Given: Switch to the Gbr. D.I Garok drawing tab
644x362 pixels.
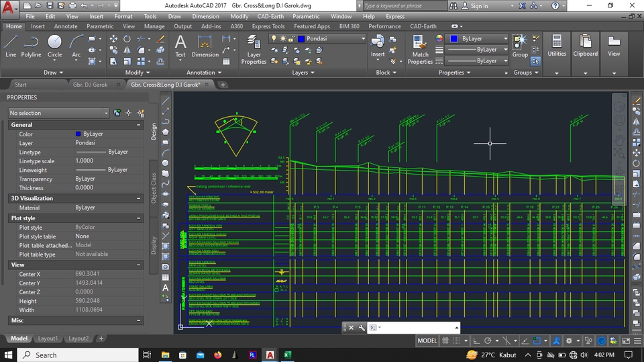Looking at the screenshot, I should [x=91, y=85].
